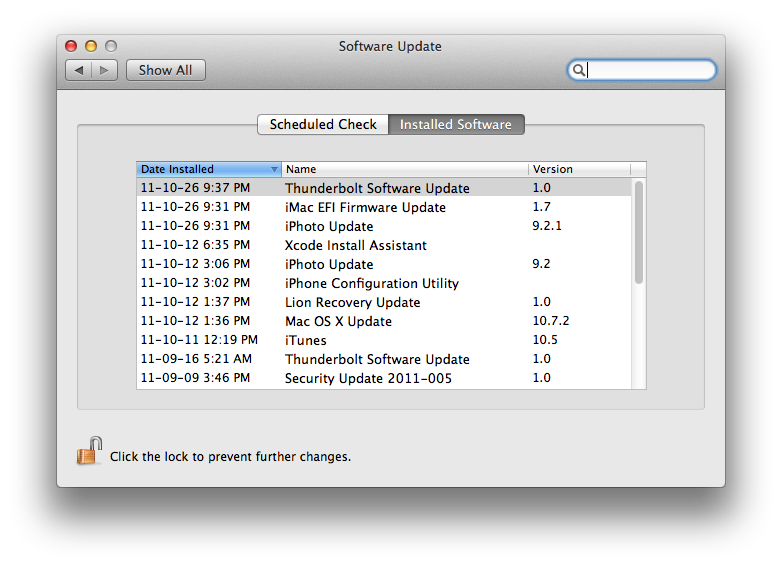This screenshot has height=566, width=782.
Task: Click the red close window button
Action: point(71,46)
